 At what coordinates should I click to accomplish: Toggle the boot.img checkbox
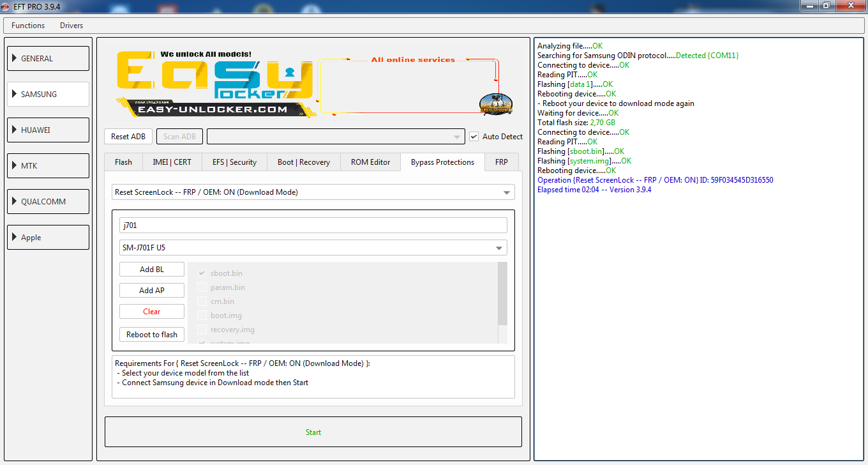202,316
